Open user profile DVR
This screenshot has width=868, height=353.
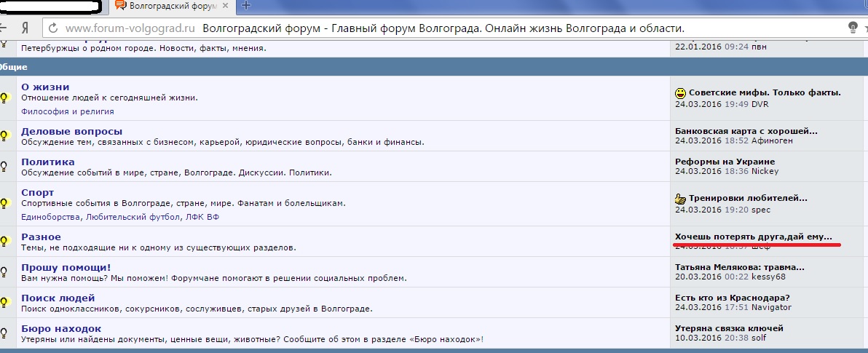click(760, 104)
